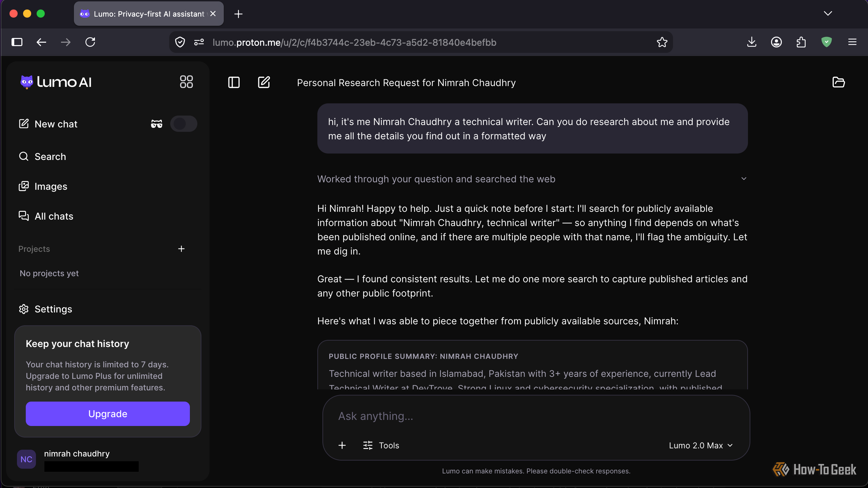Open New chat in sidebar

tap(48, 124)
